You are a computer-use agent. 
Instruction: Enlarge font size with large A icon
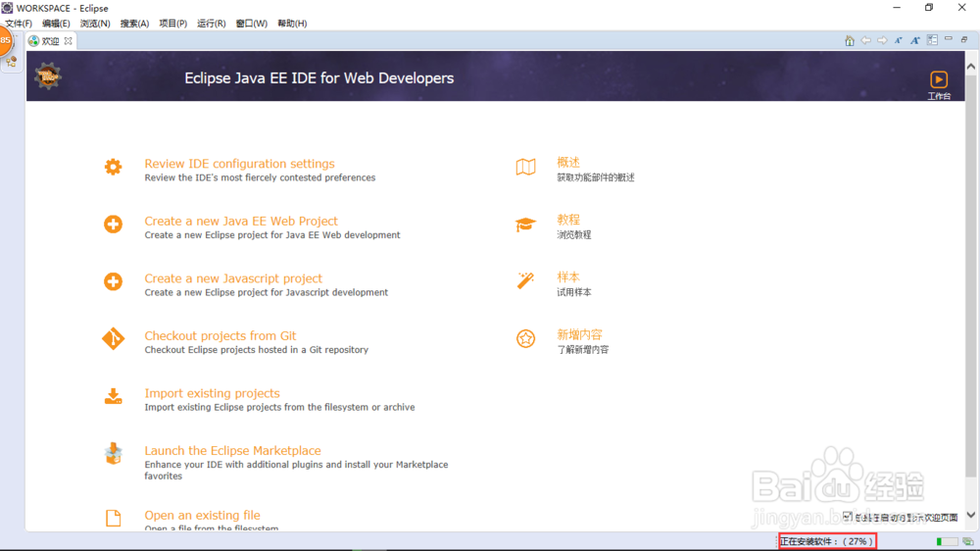pyautogui.click(x=915, y=40)
